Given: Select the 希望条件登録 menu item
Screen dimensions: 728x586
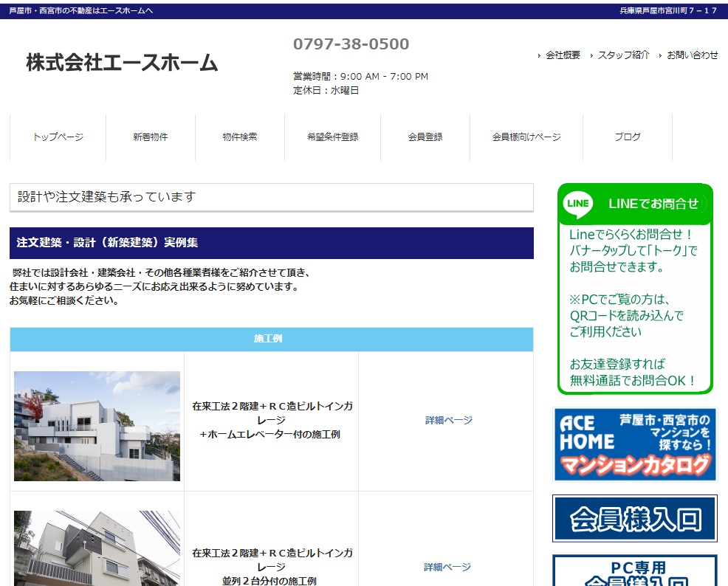Looking at the screenshot, I should [332, 137].
